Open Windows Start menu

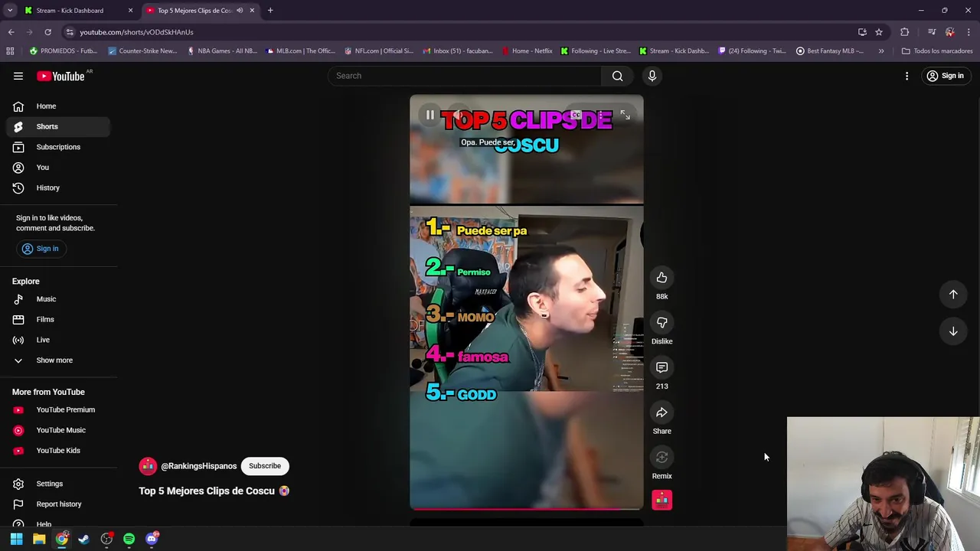16,539
